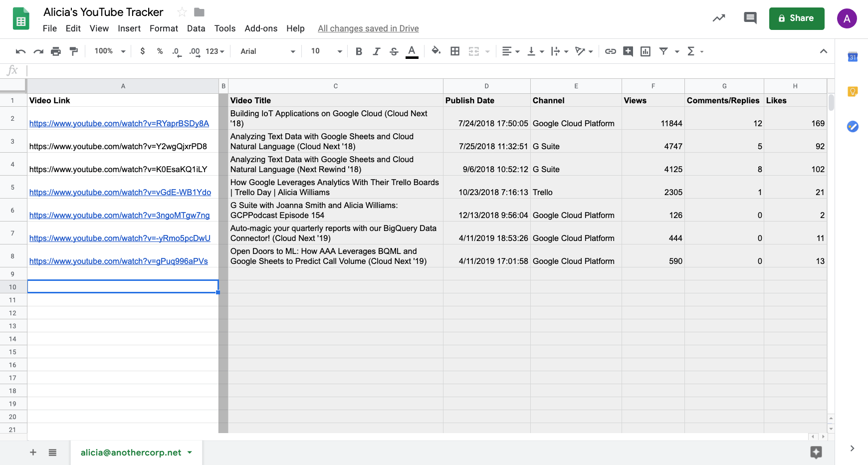Open the Tools menu
This screenshot has height=465, width=868.
point(225,28)
